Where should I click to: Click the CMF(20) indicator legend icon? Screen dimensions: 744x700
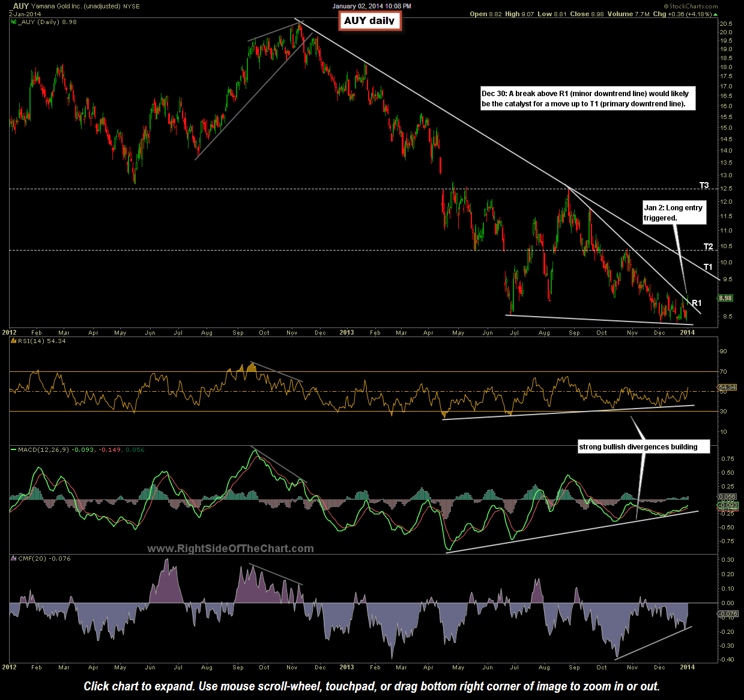pyautogui.click(x=13, y=558)
